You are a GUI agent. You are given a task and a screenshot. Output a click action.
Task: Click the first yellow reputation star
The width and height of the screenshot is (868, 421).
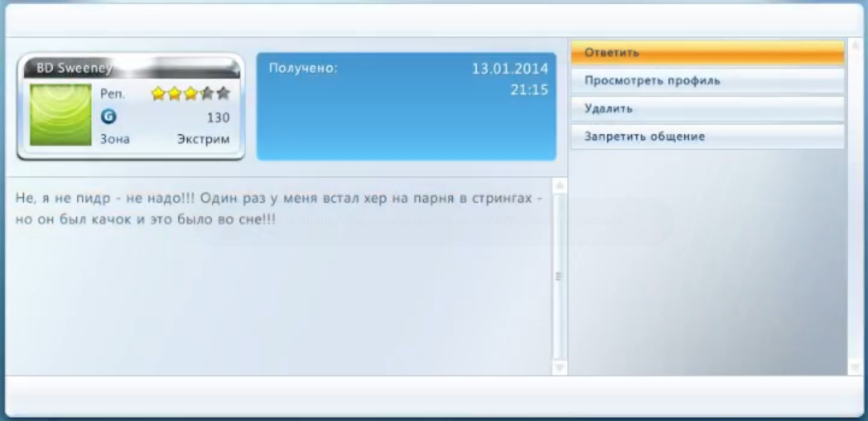[x=157, y=94]
